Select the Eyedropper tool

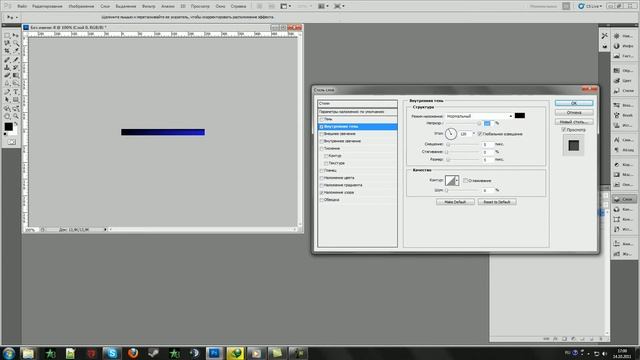click(x=16, y=51)
